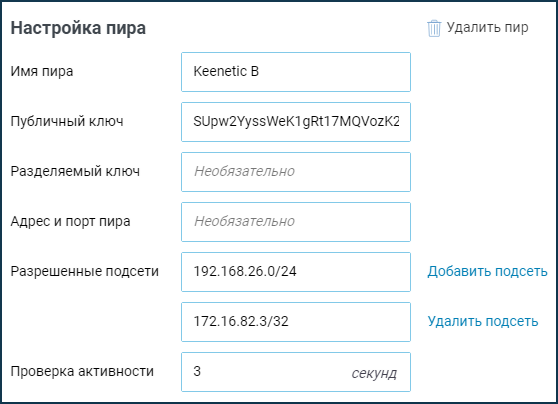Edit the 192.168.26.0/24 subnet field

[x=296, y=272]
